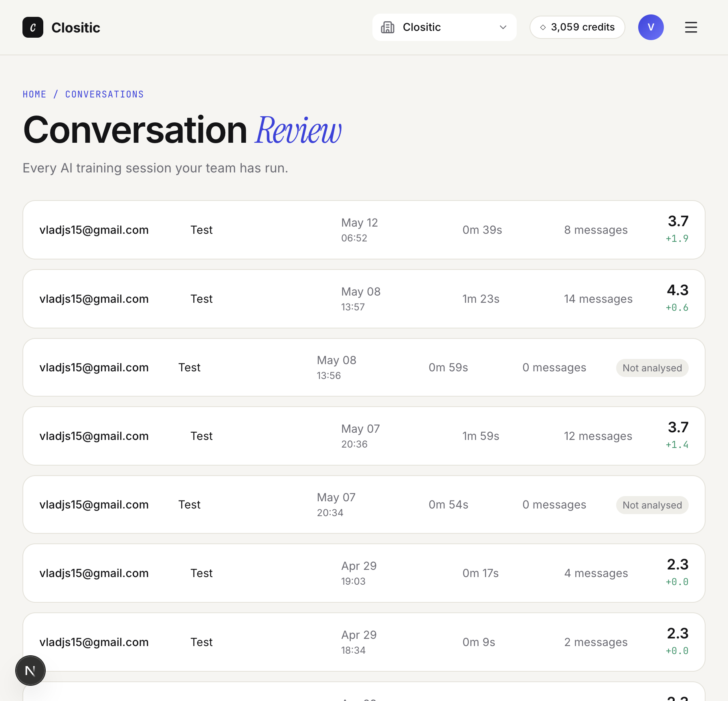Open the May 07 20:34 conversation

(364, 504)
